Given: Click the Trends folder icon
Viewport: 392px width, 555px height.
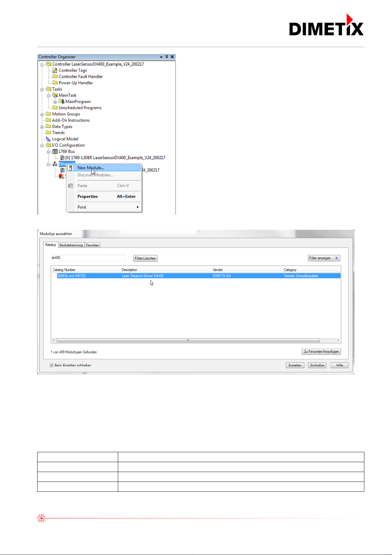Looking at the screenshot, I should point(48,133).
